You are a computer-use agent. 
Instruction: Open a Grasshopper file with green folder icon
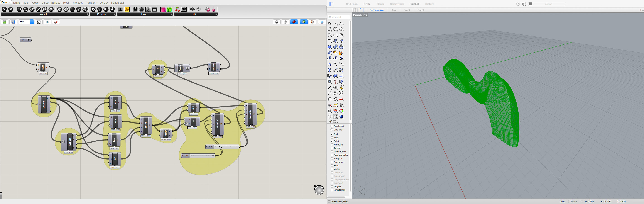[x=5, y=22]
